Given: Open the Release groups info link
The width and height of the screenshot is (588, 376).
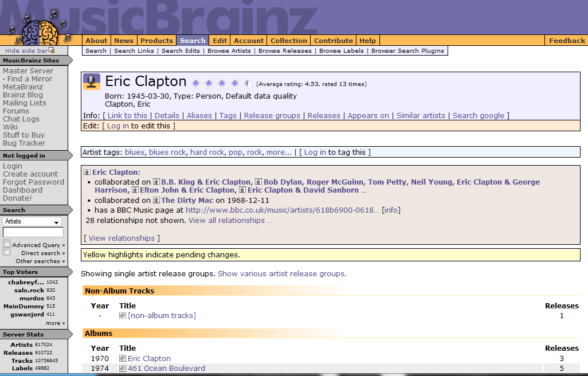Looking at the screenshot, I should (272, 115).
